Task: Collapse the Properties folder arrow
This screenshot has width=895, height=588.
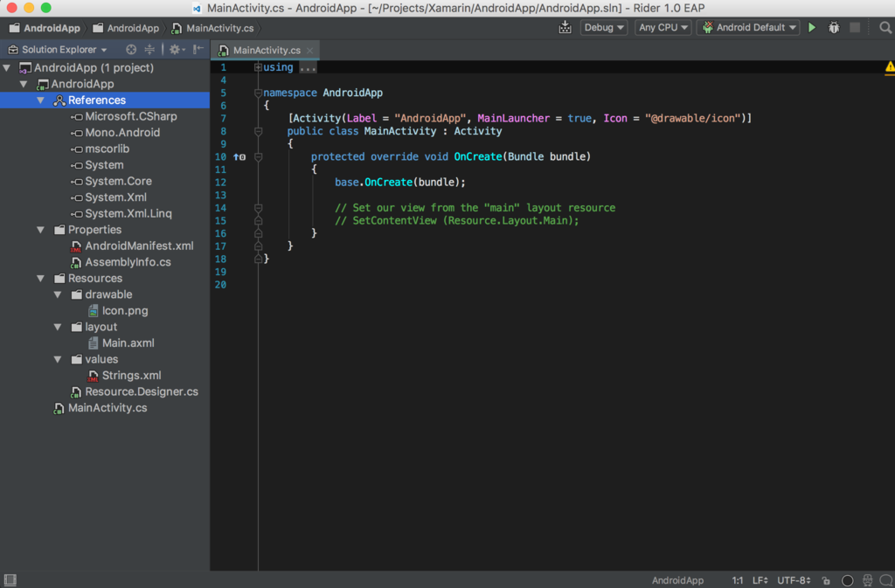Action: (x=40, y=230)
